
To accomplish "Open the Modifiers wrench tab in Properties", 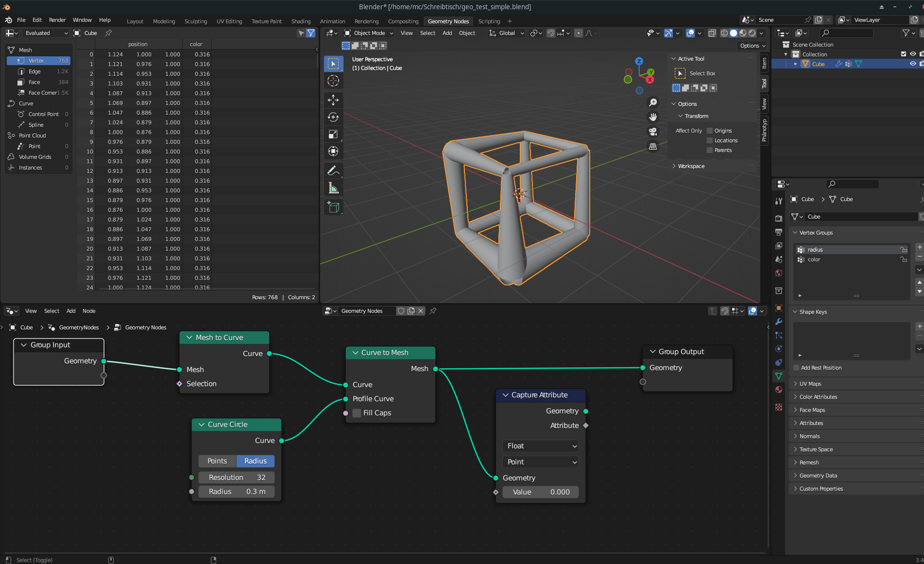I will [779, 322].
